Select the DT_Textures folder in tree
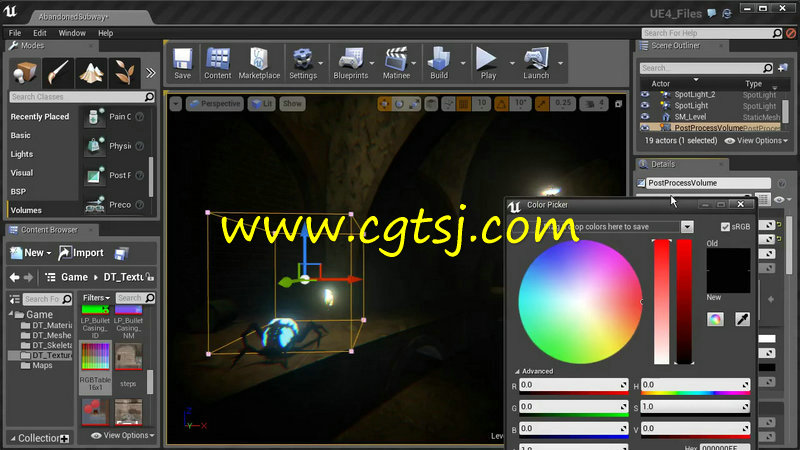 coord(46,355)
